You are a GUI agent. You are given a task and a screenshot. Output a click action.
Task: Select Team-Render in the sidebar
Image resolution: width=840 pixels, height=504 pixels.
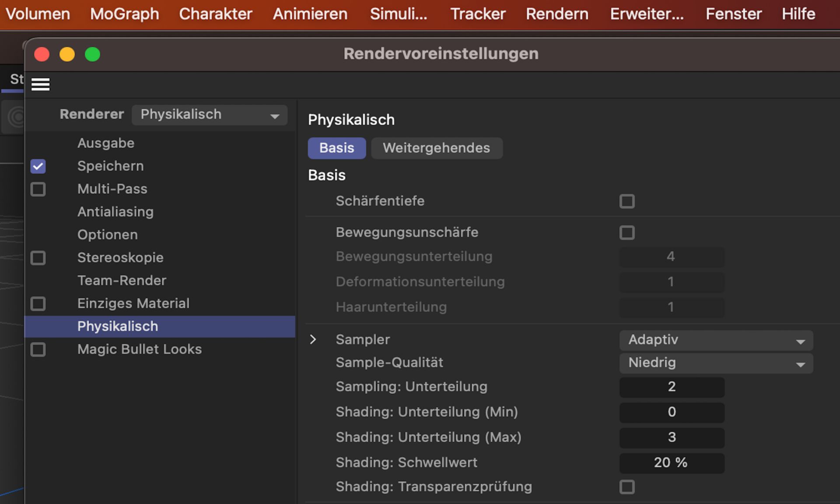coord(122,280)
